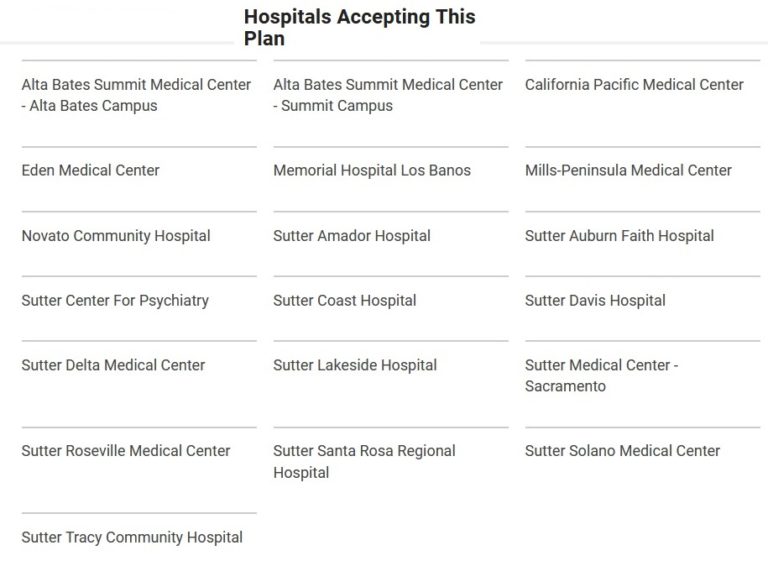Open Sutter Center For Psychiatry
The height and width of the screenshot is (561, 768).
tap(115, 301)
